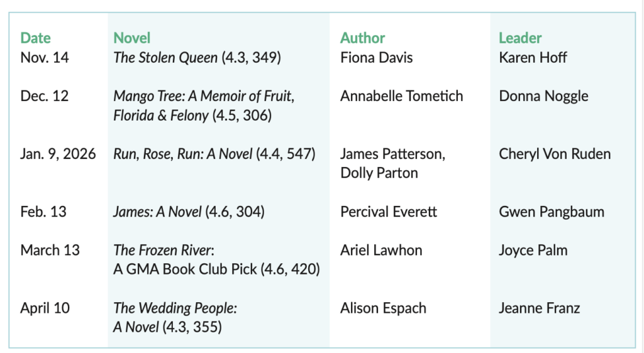644x353 pixels.
Task: Click the Date column header
Action: tap(35, 38)
